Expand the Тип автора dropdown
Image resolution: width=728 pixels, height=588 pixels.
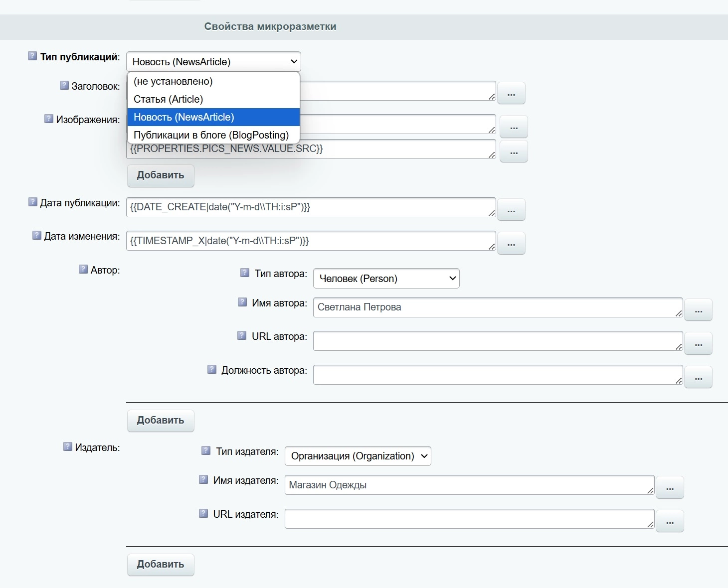386,279
